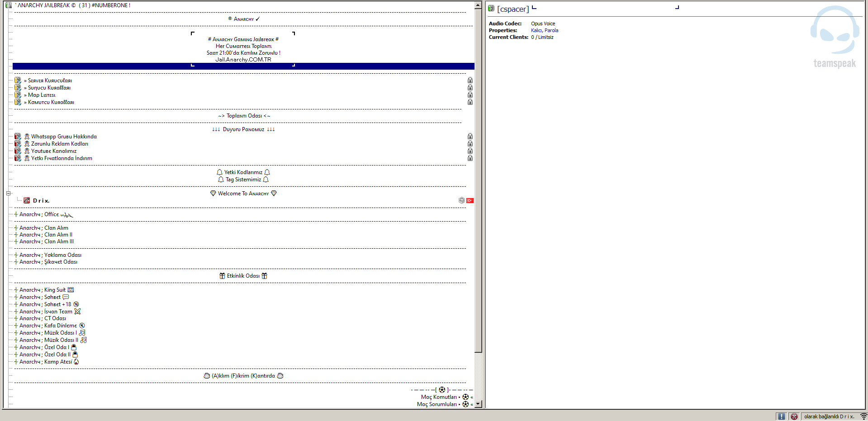The width and height of the screenshot is (868, 421).
Task: Click the client status icon next to Drix.
Action: (x=27, y=200)
